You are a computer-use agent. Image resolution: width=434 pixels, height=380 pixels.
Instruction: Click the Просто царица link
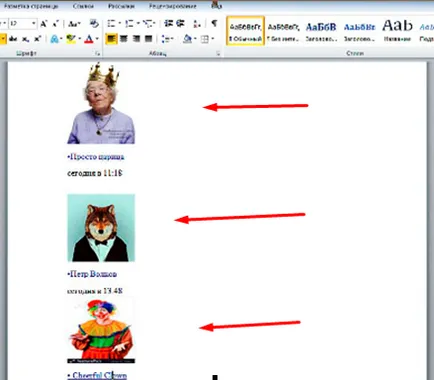(x=96, y=157)
